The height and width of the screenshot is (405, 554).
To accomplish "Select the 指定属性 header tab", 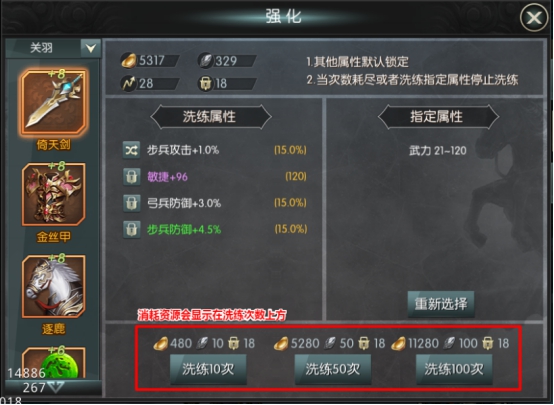I will point(438,117).
